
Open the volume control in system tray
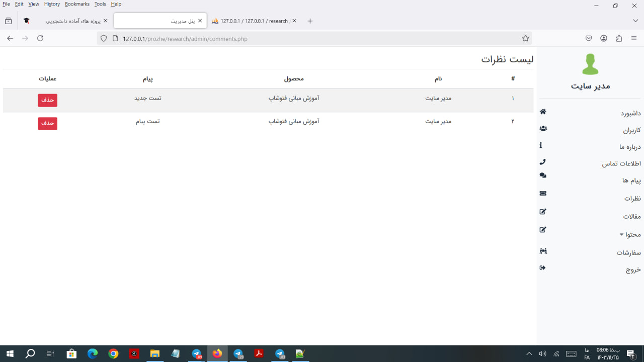click(x=542, y=354)
